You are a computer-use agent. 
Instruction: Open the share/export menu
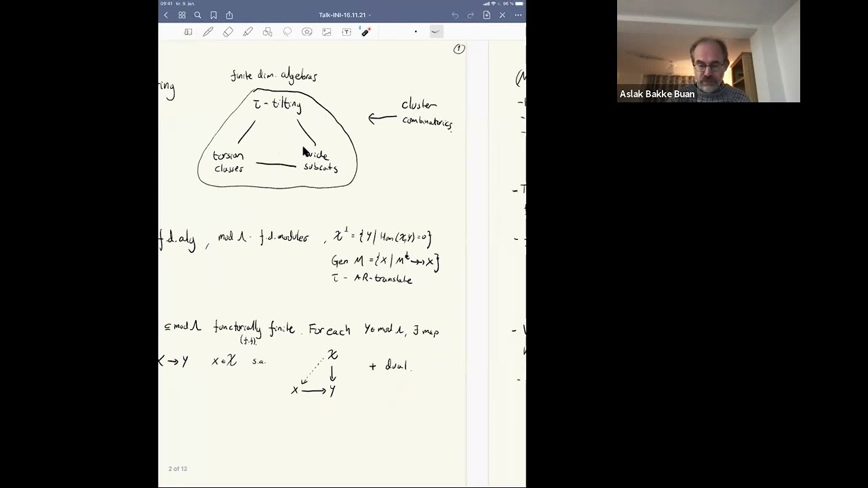point(229,15)
